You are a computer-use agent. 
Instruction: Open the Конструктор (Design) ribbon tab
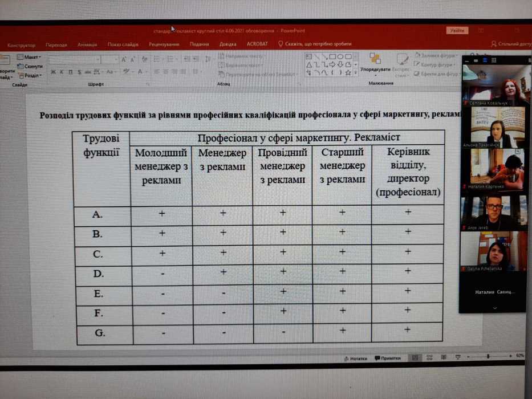coord(22,44)
